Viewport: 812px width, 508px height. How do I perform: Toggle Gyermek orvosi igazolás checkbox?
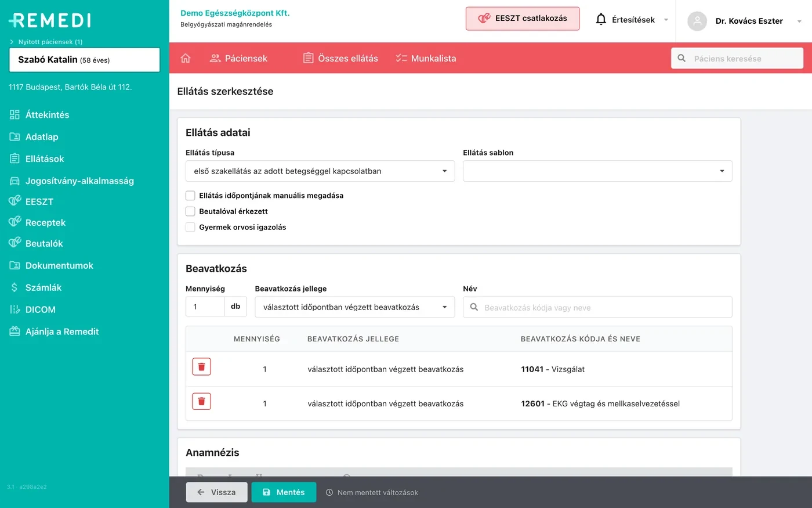pyautogui.click(x=190, y=227)
